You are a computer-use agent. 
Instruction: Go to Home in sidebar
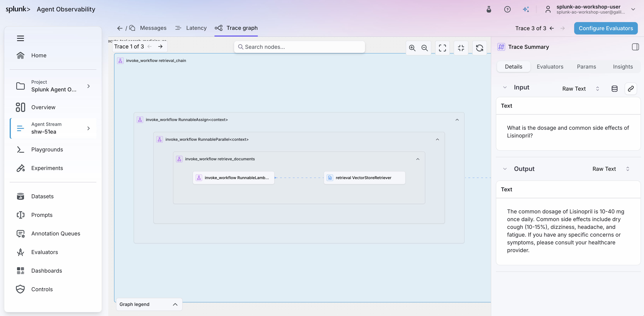53,55
